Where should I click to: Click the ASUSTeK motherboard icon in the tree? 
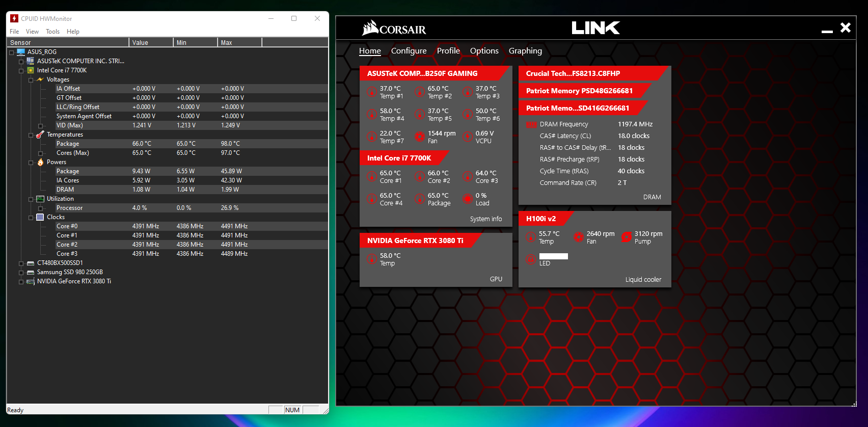[30, 61]
